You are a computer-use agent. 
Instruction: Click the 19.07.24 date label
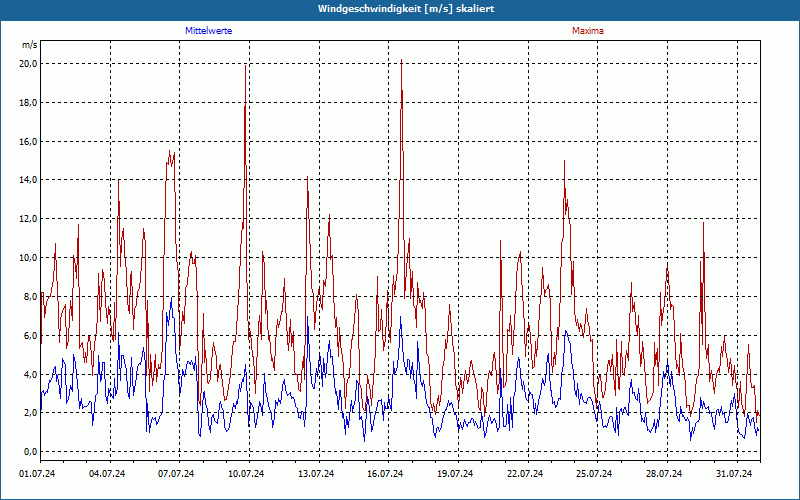click(455, 474)
